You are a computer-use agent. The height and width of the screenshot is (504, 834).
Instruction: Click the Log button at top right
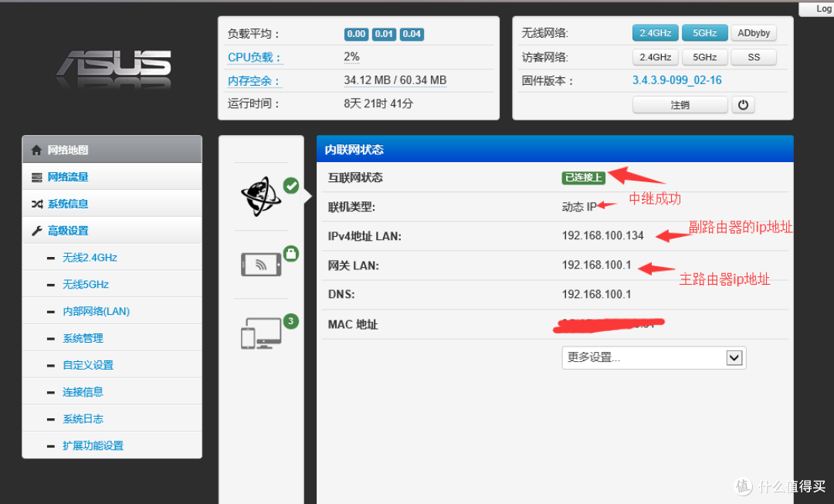click(818, 8)
